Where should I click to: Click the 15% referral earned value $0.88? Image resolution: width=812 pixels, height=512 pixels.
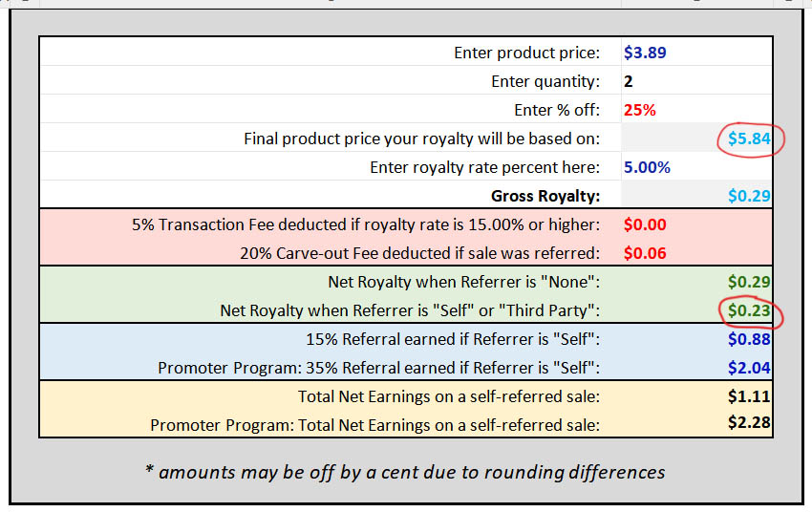(749, 339)
